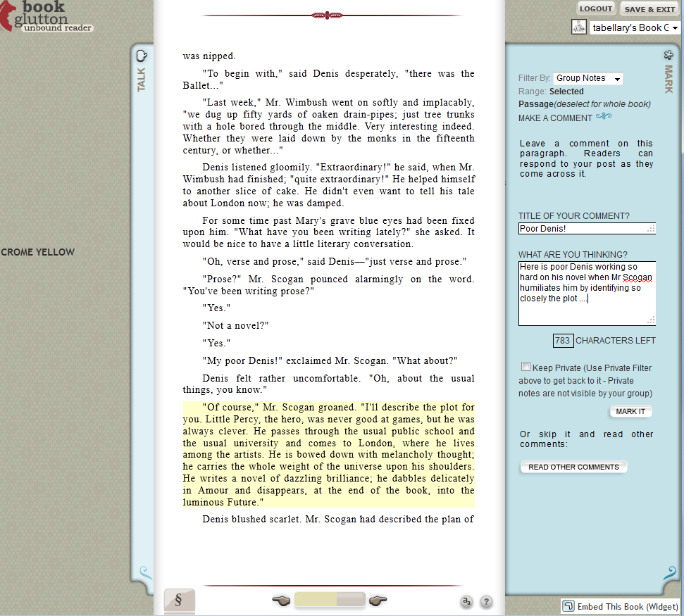Click the SAVE & EXIT button

(649, 9)
